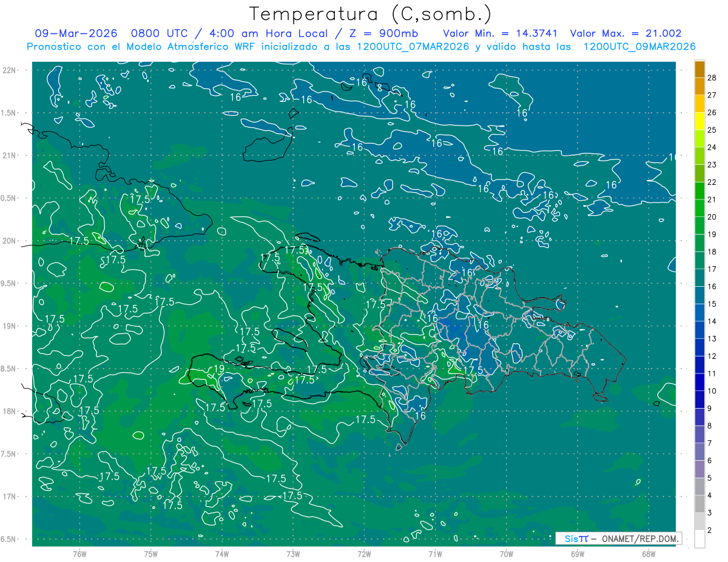This screenshot has height=562, width=728.
Task: Click the 19 contour label over southwestern Haiti
Action: (220, 369)
